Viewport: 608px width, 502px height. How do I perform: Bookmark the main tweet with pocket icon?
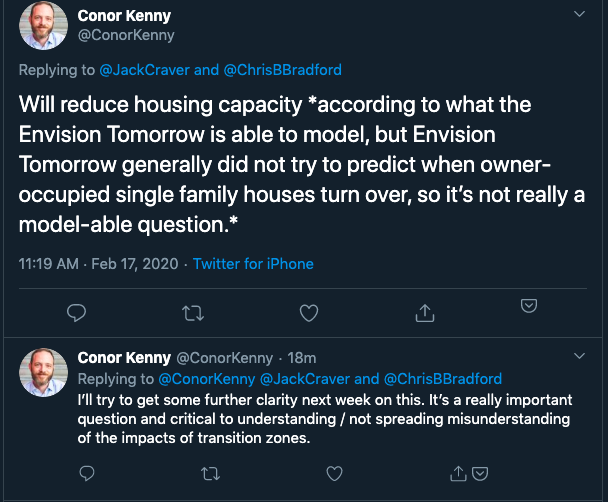529,305
